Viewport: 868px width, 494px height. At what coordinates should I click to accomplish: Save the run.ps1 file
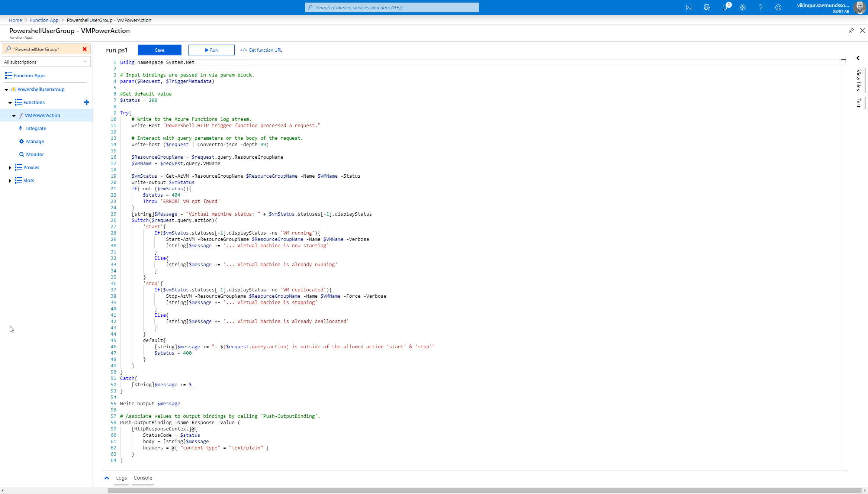tap(160, 50)
